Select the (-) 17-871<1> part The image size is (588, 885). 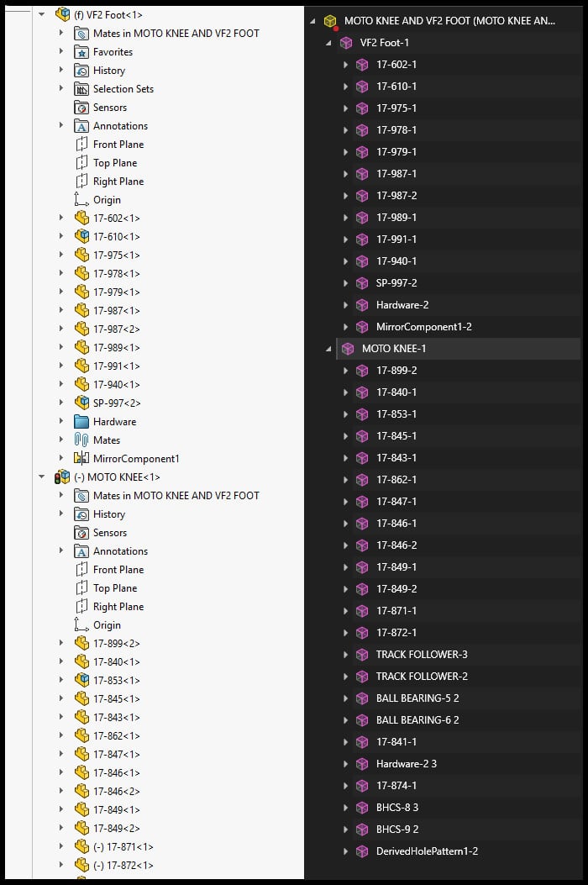[123, 847]
